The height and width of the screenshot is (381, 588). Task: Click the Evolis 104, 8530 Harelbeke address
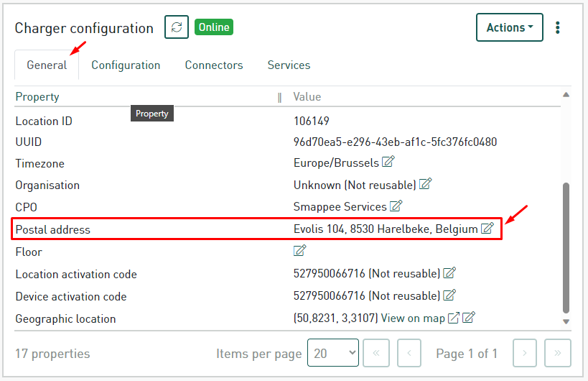[x=386, y=229]
